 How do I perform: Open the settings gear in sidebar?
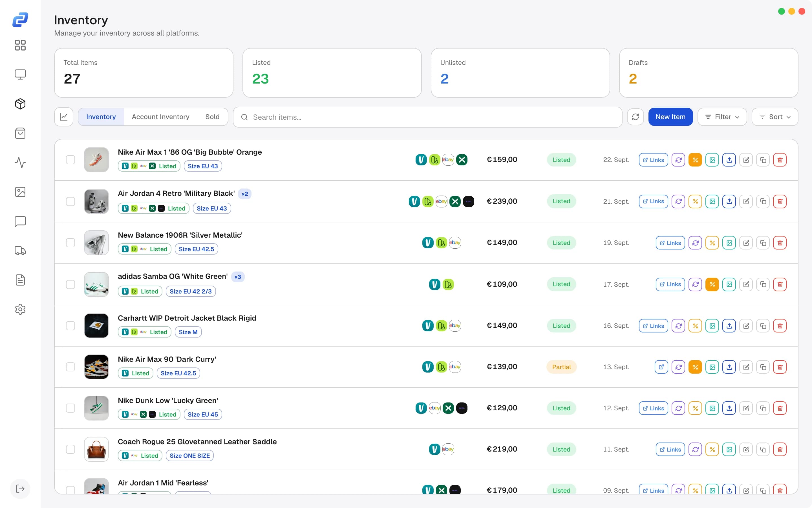point(20,309)
